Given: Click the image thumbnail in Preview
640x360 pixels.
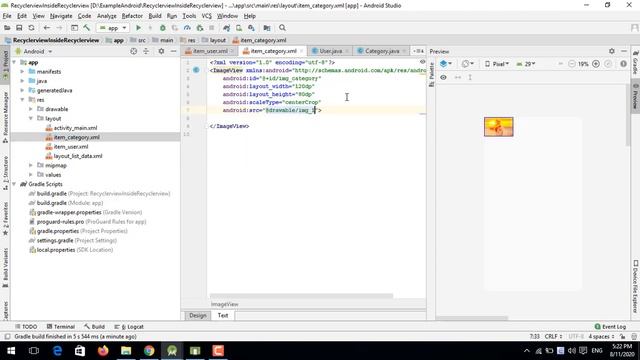Looking at the screenshot, I should [498, 127].
